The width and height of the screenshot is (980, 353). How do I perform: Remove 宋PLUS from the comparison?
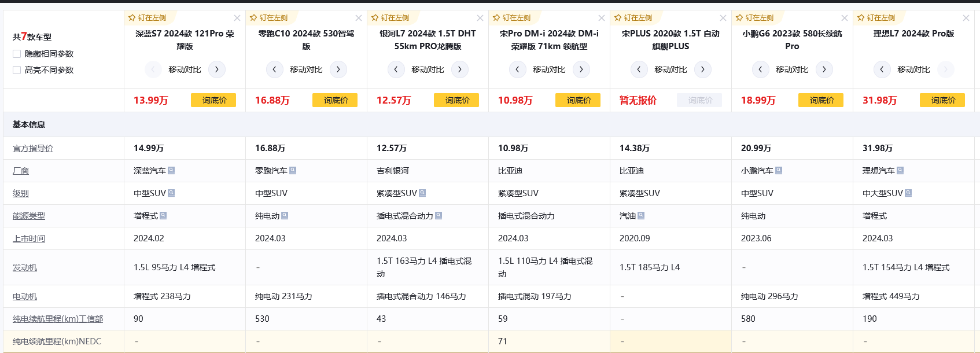(723, 18)
